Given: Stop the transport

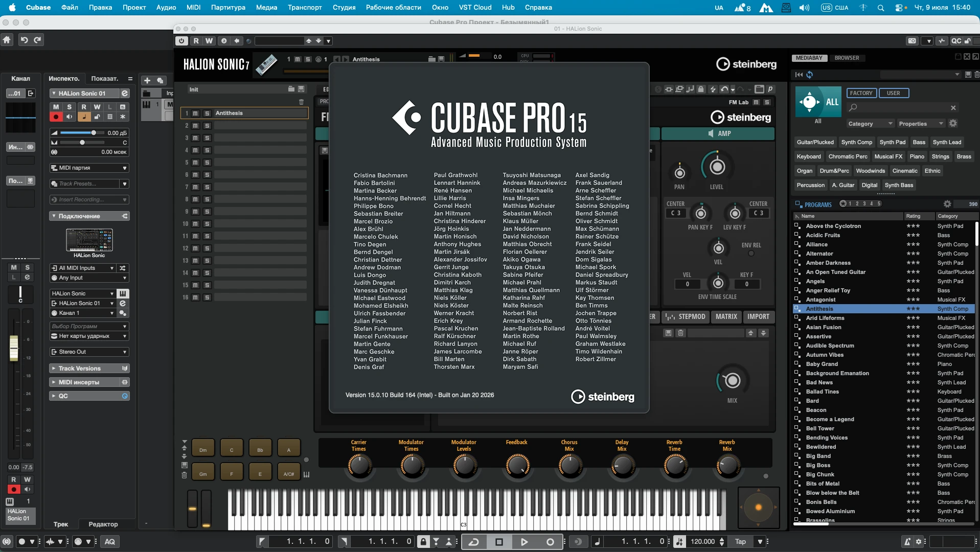Looking at the screenshot, I should click(499, 542).
